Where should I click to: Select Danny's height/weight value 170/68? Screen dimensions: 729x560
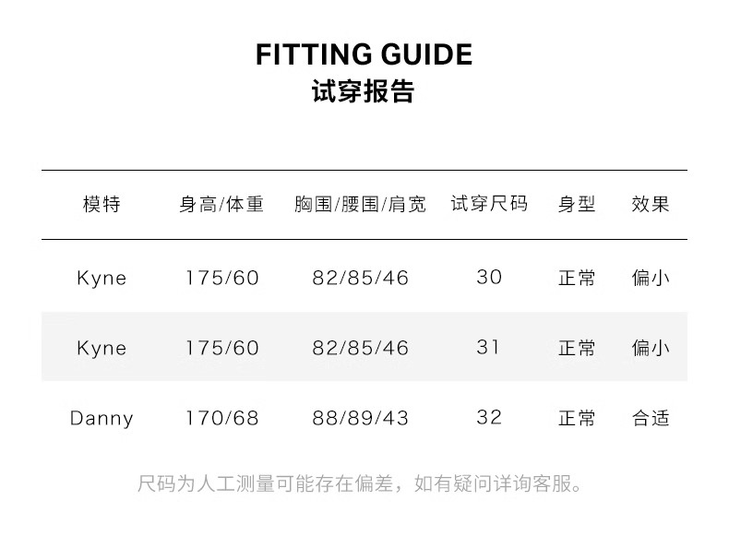click(221, 418)
